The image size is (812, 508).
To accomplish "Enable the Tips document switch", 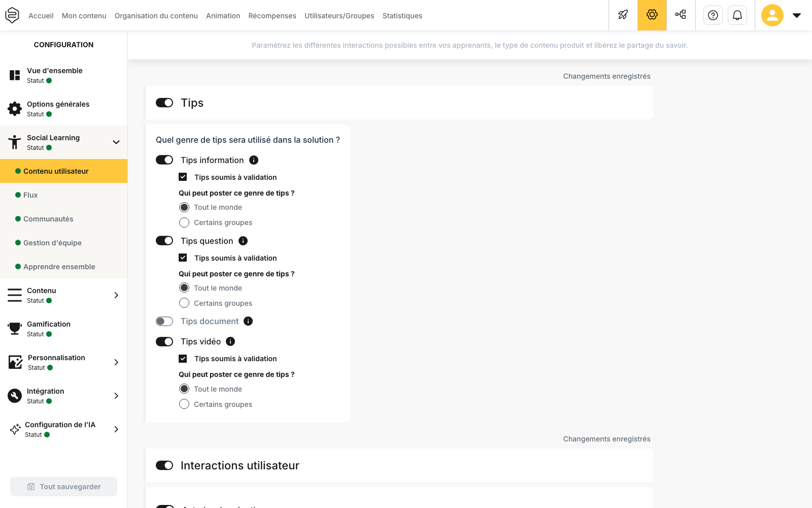I will [x=164, y=321].
